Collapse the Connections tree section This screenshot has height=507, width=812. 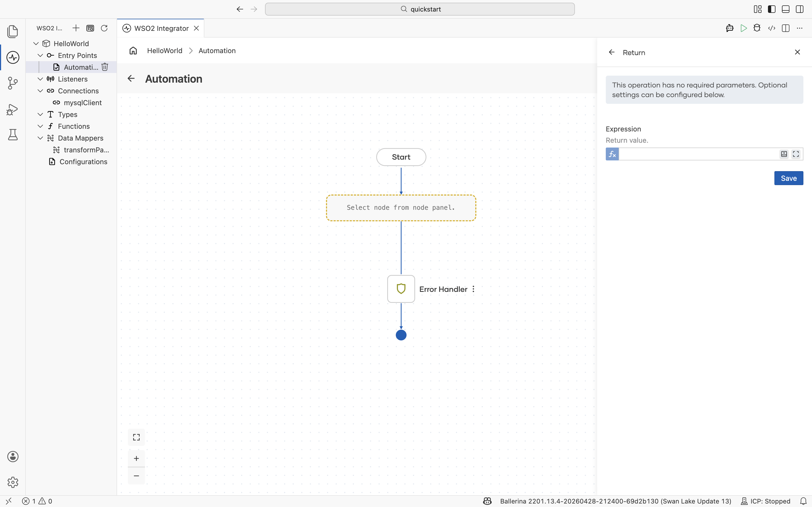pyautogui.click(x=40, y=91)
